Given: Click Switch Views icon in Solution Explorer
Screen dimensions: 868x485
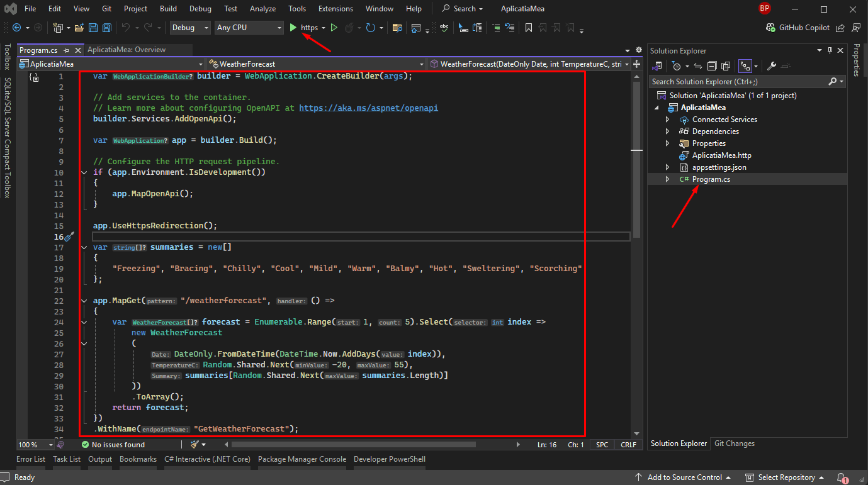Looking at the screenshot, I should tap(657, 66).
